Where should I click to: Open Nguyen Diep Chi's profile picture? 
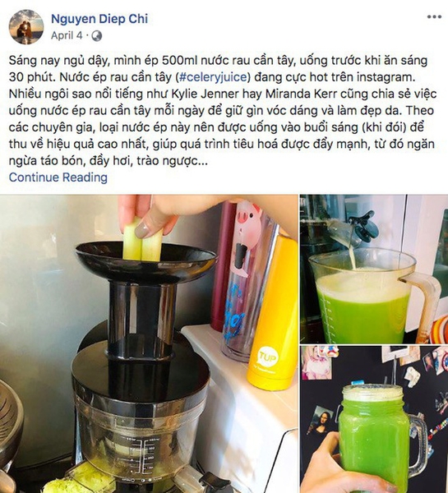(x=26, y=27)
